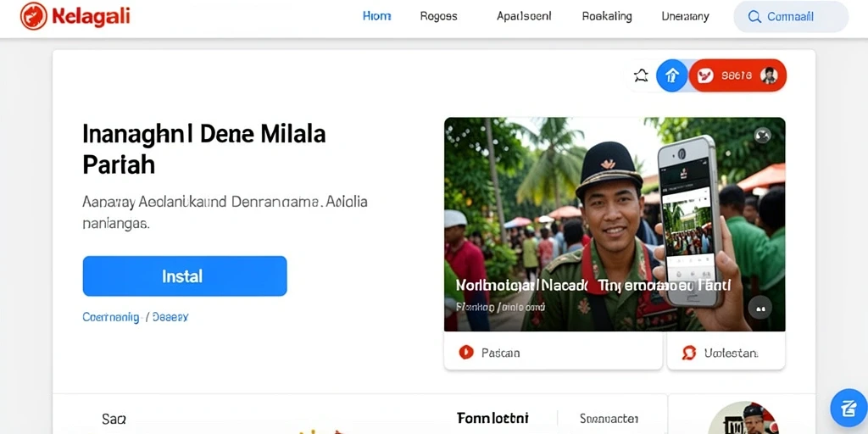This screenshot has height=434, width=868.
Task: Click the search magnifier icon
Action: [x=754, y=17]
